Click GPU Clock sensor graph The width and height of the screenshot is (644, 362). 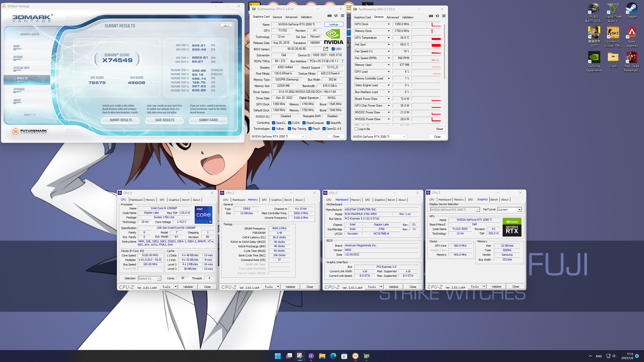[426, 24]
